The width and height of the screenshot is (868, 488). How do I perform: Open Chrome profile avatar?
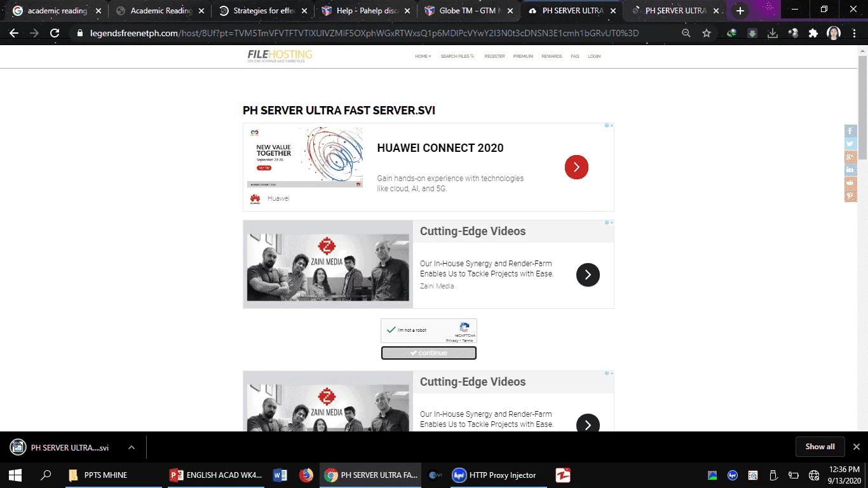click(x=834, y=33)
